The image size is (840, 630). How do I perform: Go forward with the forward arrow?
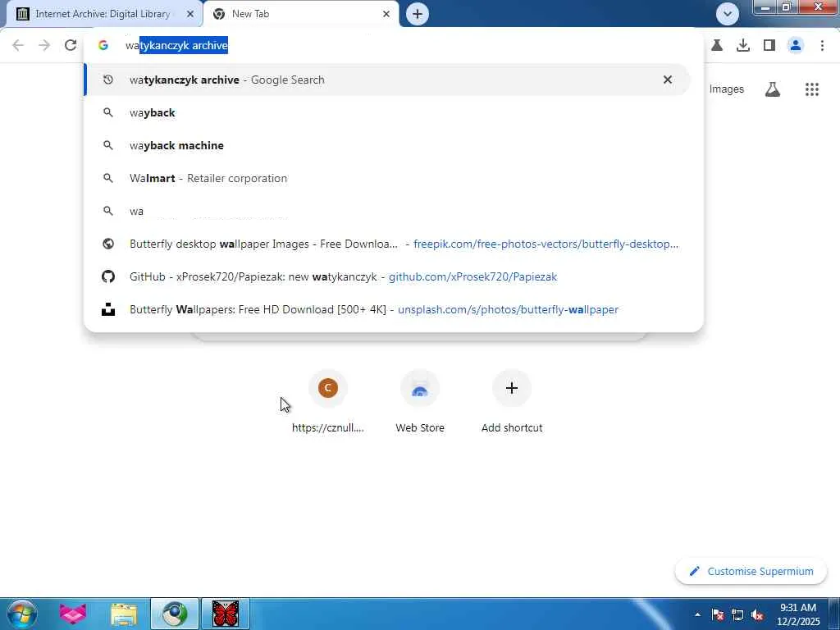pos(44,46)
